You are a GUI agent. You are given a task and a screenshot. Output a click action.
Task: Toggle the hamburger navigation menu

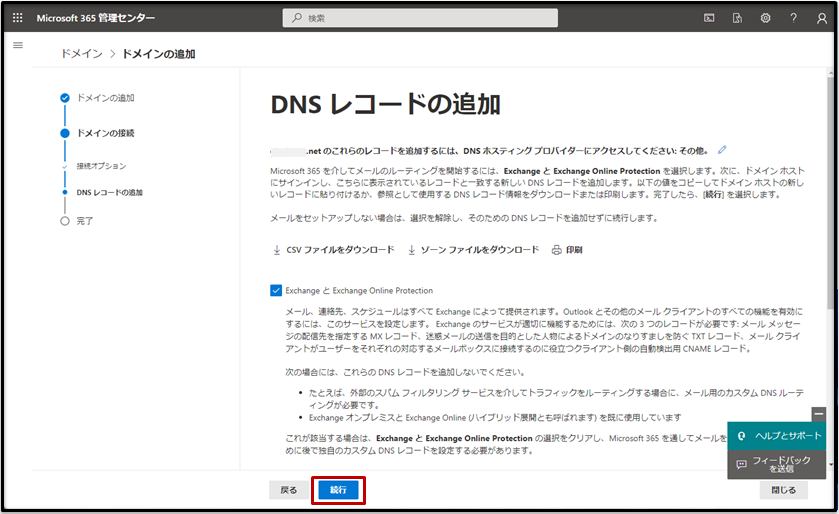[x=18, y=45]
